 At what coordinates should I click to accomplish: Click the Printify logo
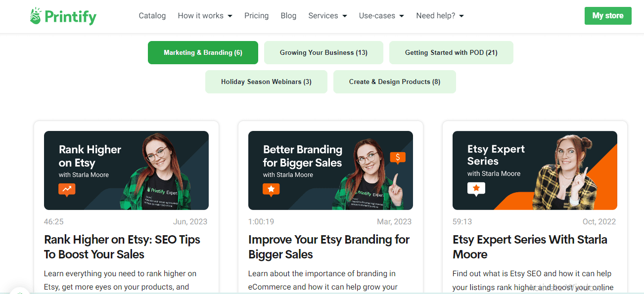click(x=63, y=16)
